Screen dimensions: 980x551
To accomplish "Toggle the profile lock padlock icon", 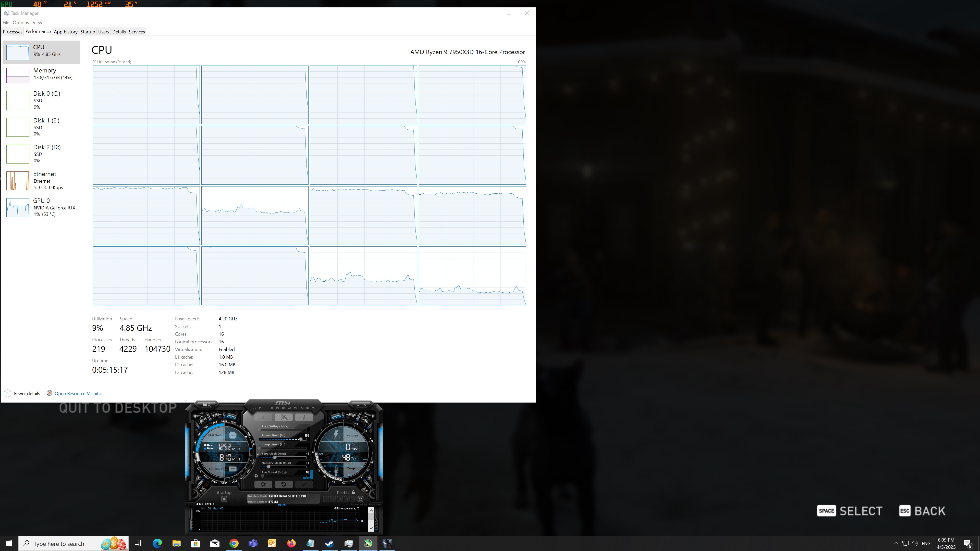I will tap(353, 492).
